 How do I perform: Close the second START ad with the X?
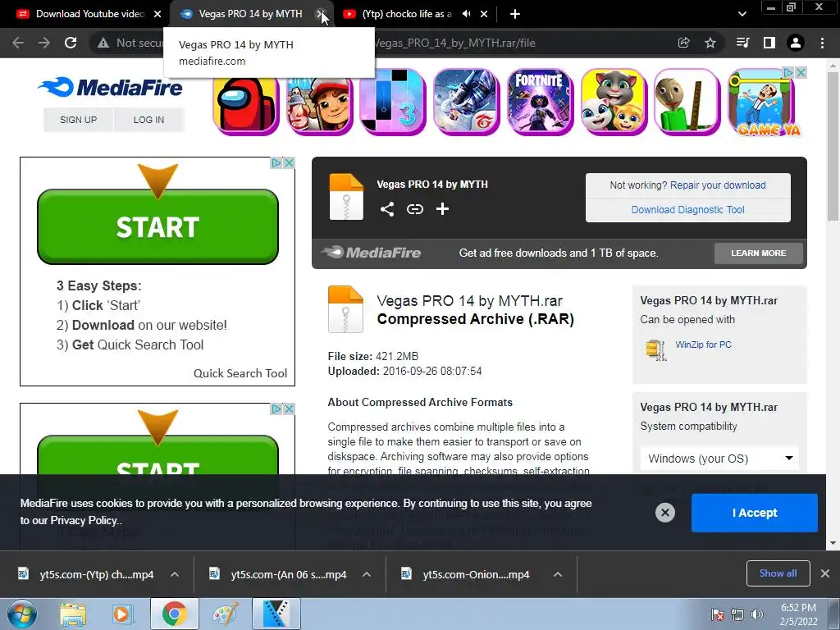coord(289,409)
